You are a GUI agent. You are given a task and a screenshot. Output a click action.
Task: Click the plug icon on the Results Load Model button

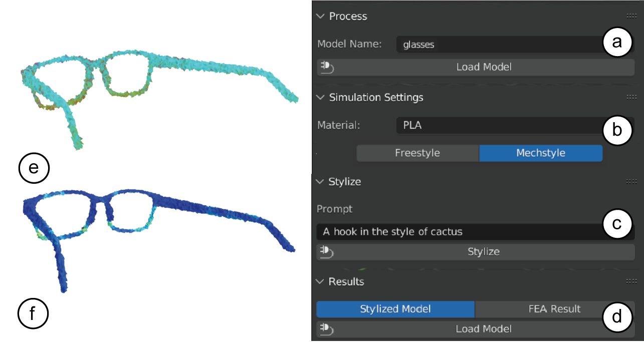point(326,329)
